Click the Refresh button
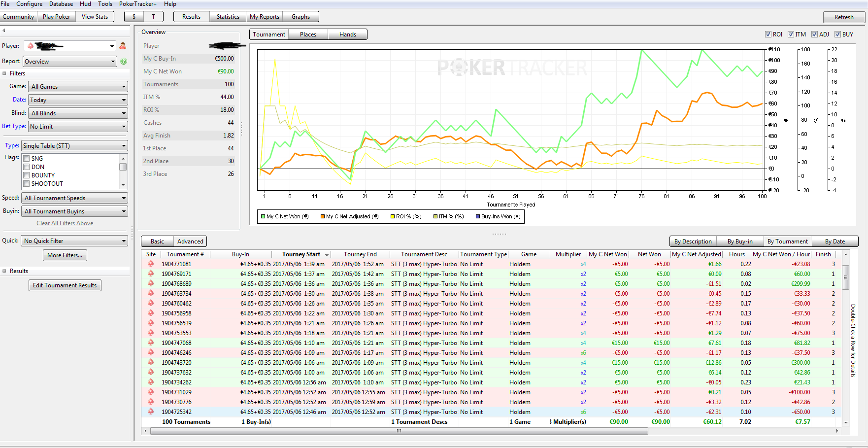Viewport: 868px width, 448px height. point(844,17)
